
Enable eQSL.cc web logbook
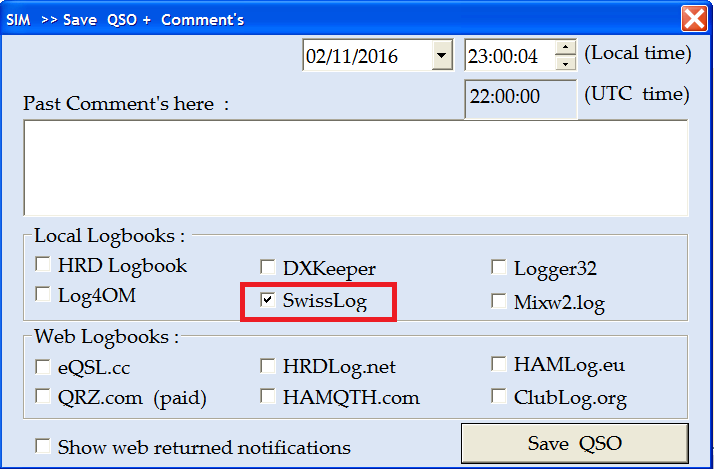[43, 366]
